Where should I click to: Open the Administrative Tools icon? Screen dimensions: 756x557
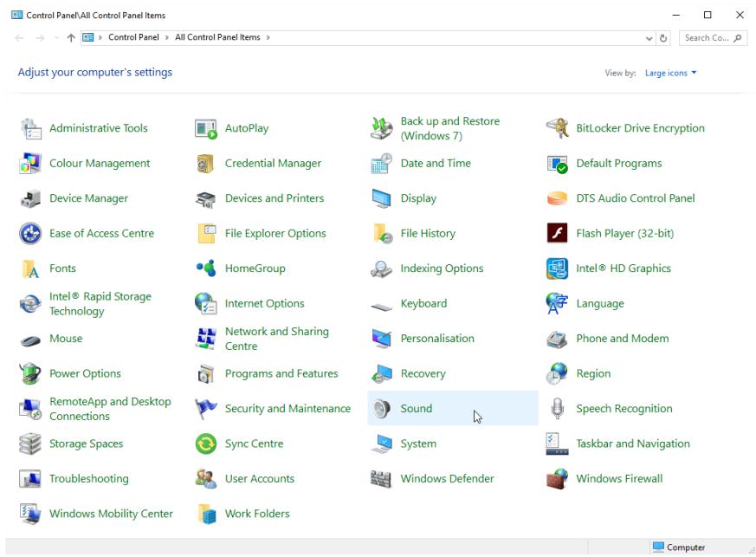pos(31,128)
